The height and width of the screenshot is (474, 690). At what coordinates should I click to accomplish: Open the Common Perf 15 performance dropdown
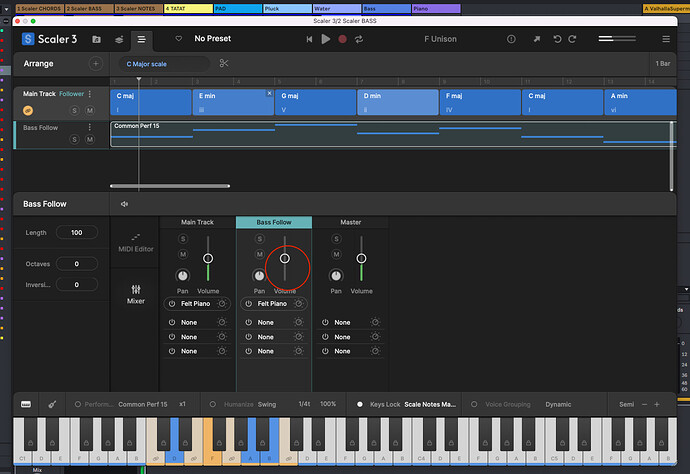[x=143, y=404]
